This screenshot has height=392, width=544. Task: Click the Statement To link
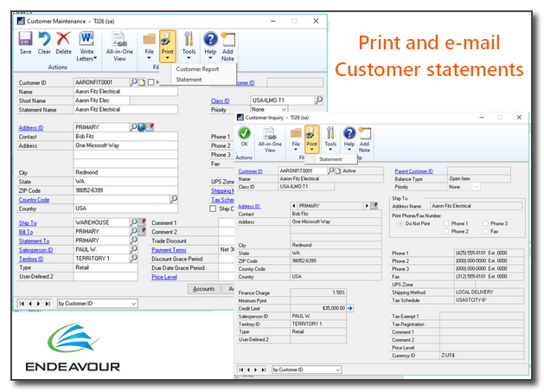point(34,241)
